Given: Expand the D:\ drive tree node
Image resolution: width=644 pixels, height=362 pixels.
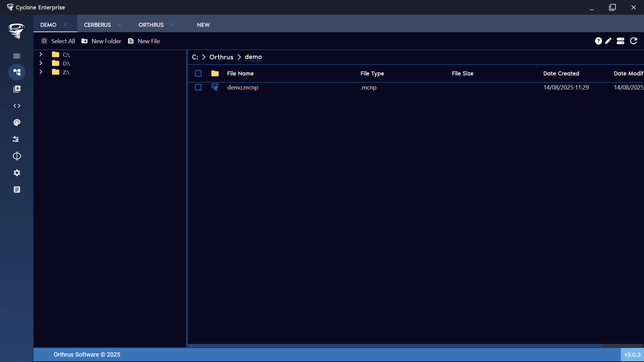Looking at the screenshot, I should pyautogui.click(x=41, y=63).
